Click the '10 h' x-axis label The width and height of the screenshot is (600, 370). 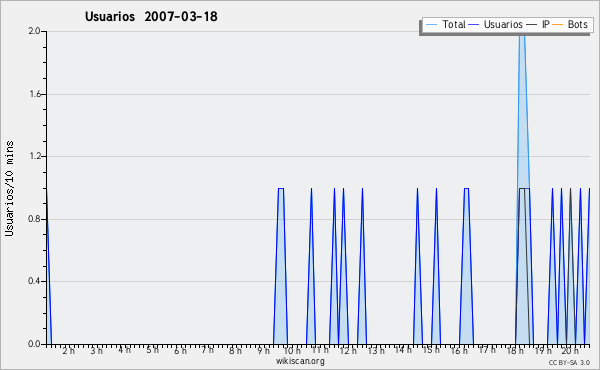[x=293, y=350]
